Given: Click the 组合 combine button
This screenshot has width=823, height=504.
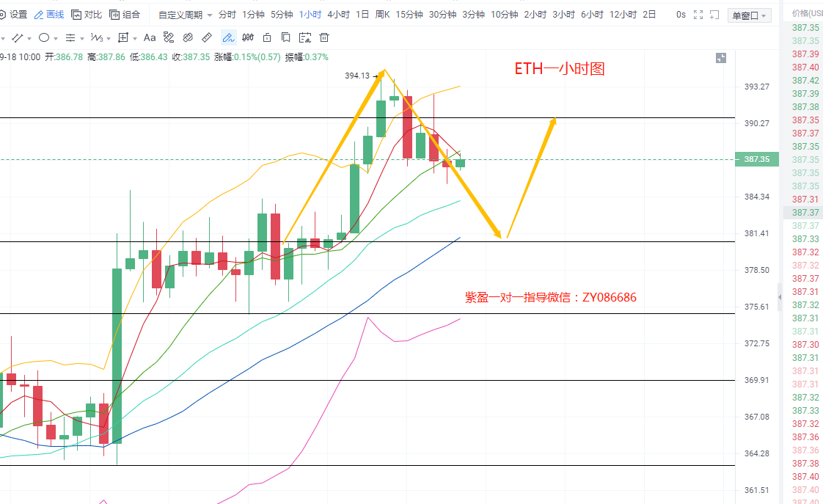Looking at the screenshot, I should point(125,15).
